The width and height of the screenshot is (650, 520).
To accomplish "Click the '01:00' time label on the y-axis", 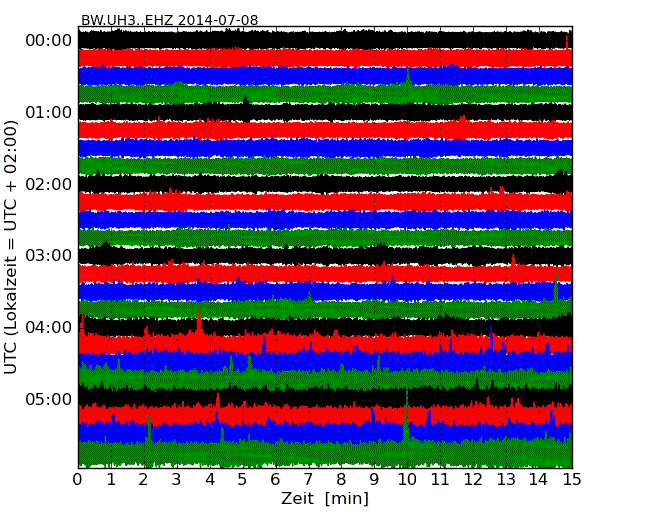I will point(49,112).
